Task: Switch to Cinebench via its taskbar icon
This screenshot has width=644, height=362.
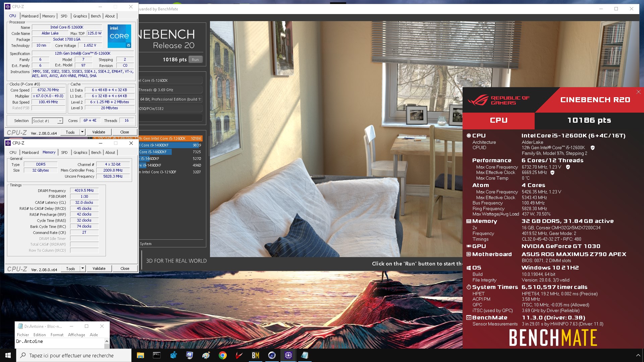Action: click(x=272, y=355)
